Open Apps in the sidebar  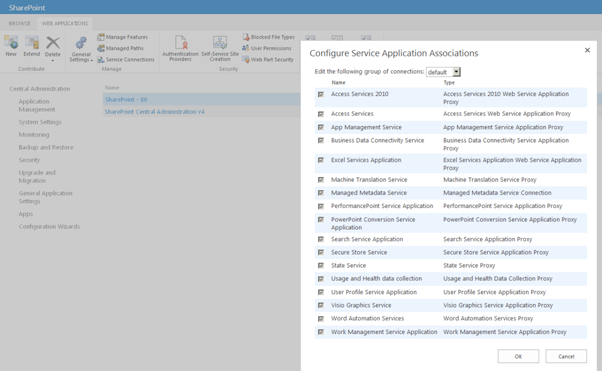(26, 214)
